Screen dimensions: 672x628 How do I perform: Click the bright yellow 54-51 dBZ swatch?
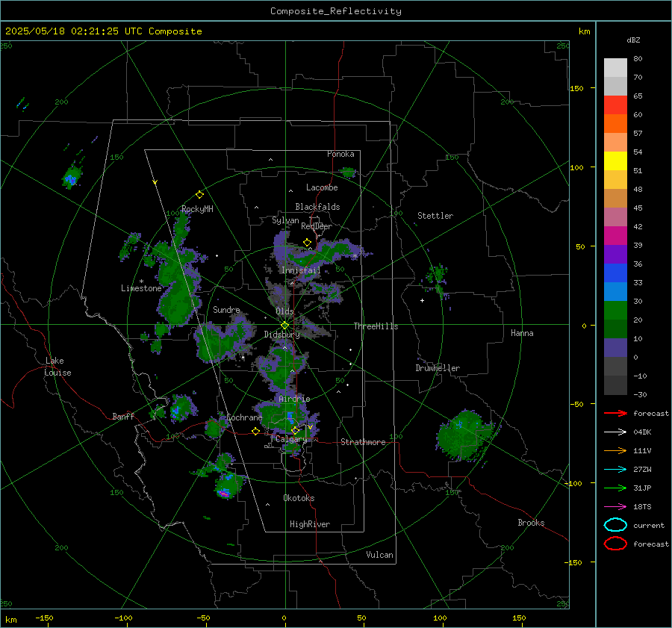tap(615, 161)
